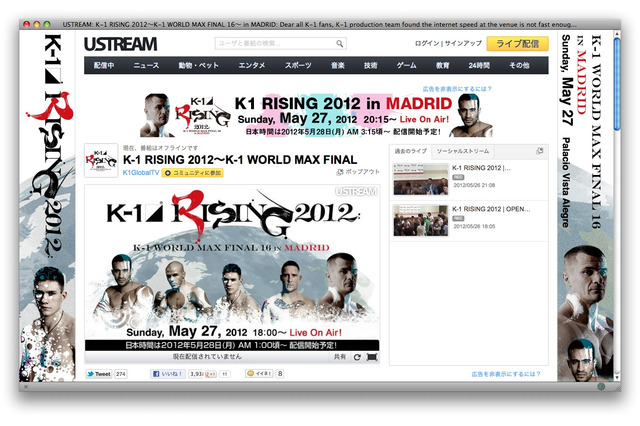Open the 24時間 category
Image resolution: width=640 pixels, height=426 pixels.
click(479, 65)
